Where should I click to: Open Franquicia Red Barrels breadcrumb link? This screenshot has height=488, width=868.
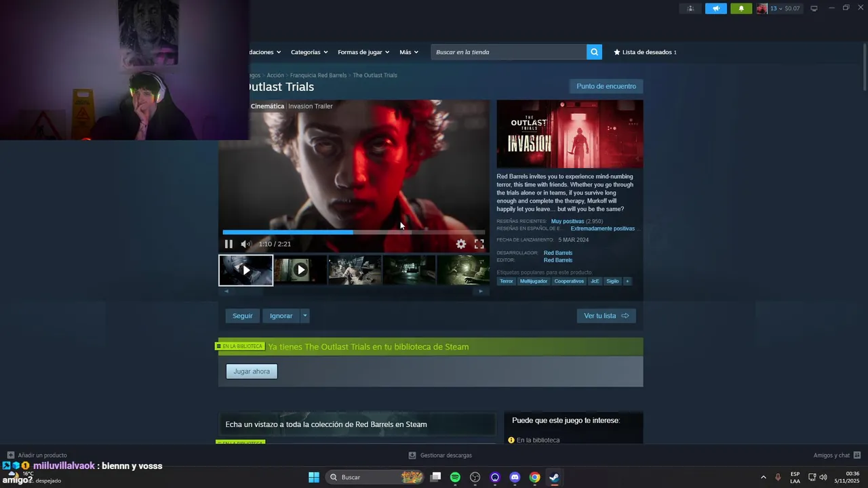(318, 75)
